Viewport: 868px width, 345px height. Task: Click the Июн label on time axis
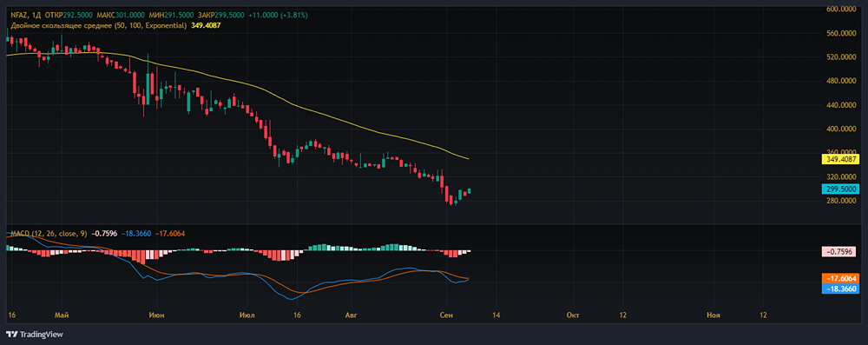click(x=156, y=315)
